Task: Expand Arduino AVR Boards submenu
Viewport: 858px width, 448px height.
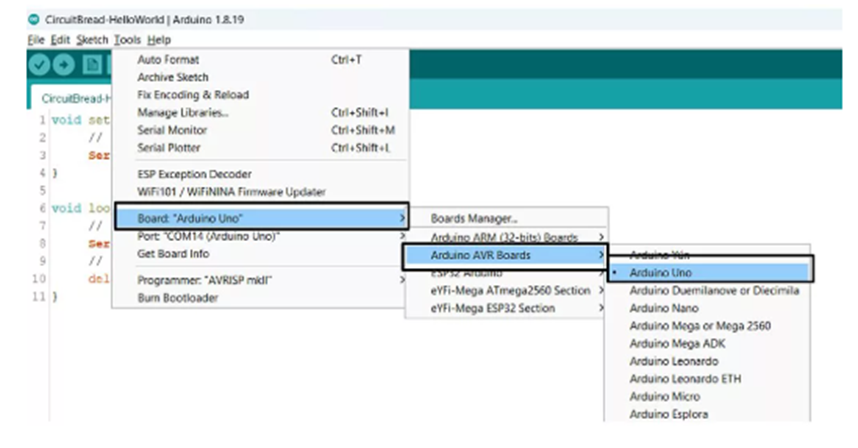Action: pos(505,255)
